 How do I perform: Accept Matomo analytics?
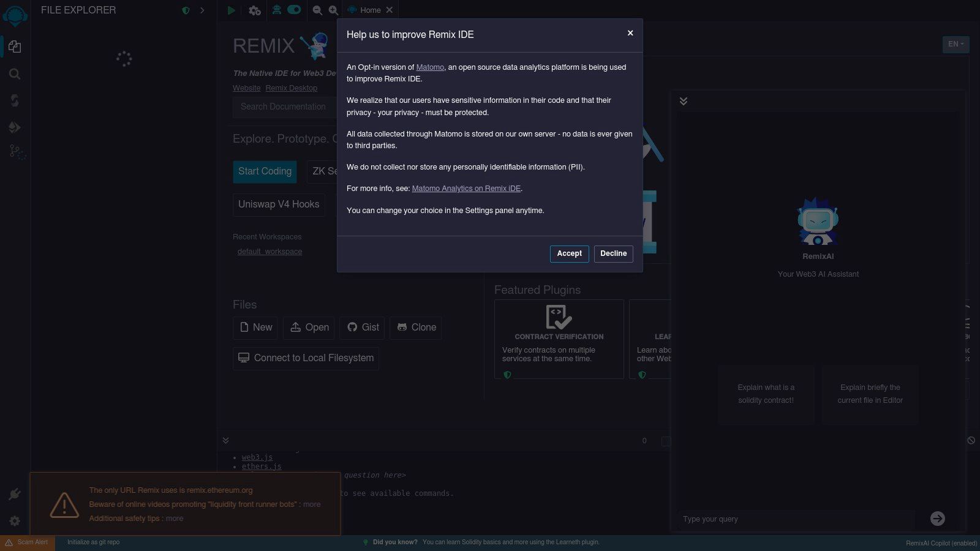[569, 253]
